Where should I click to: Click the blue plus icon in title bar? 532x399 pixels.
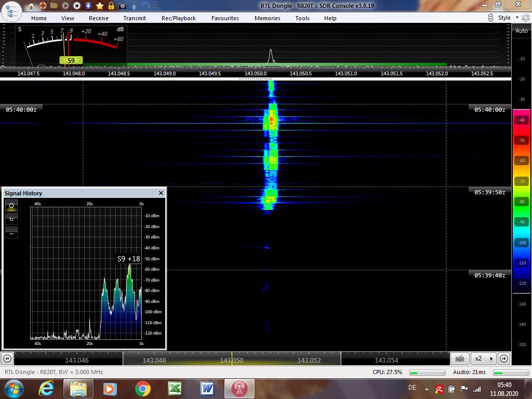coord(88,6)
